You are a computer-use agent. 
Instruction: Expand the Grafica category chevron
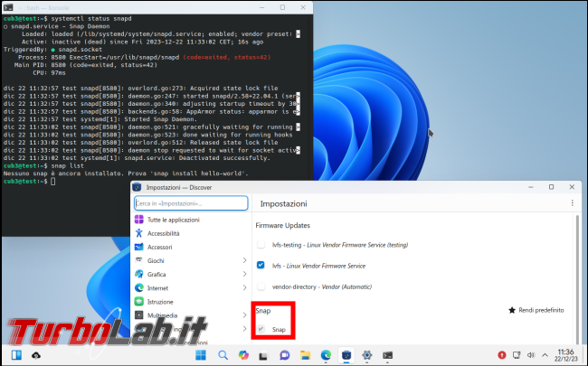pos(244,274)
